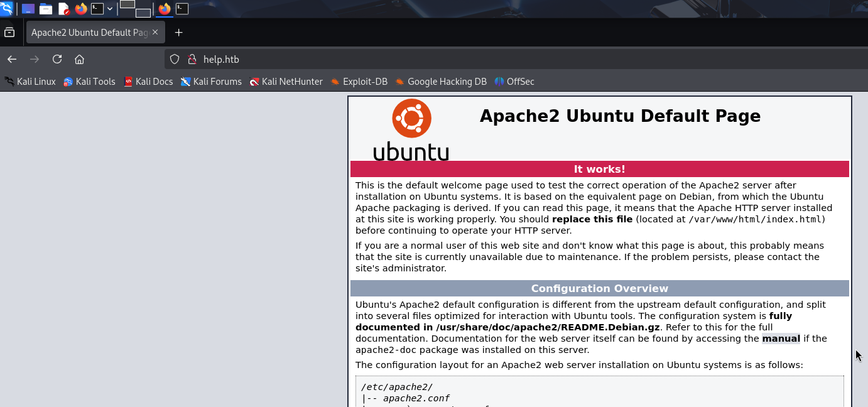The image size is (868, 407).
Task: Open a new browser tab
Action: coord(179,33)
